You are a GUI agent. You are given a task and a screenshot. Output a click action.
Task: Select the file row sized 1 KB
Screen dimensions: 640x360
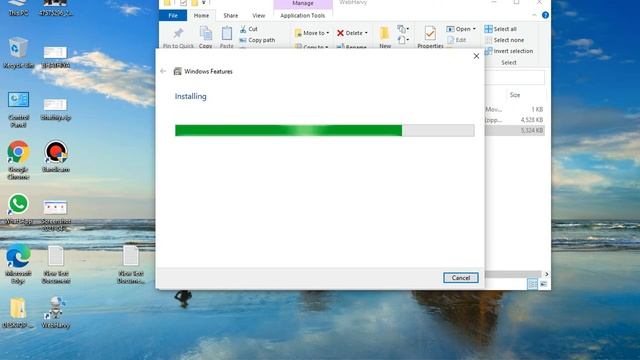click(515, 109)
